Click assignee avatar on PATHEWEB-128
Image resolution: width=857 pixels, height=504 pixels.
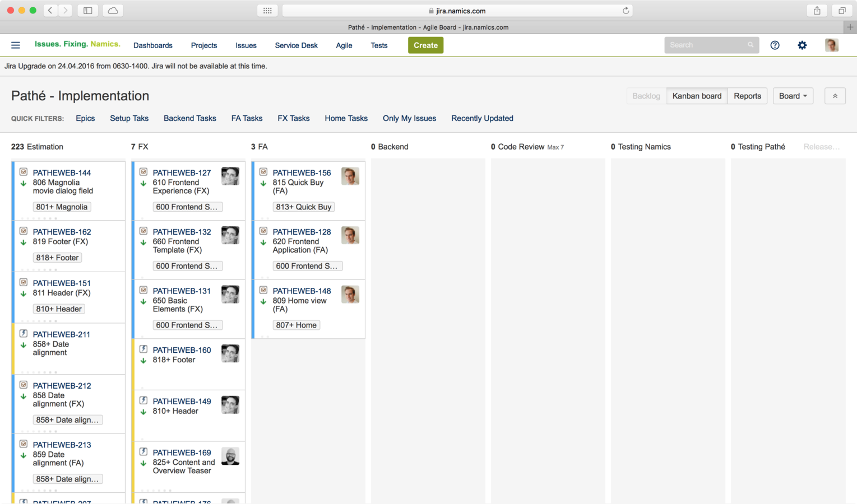click(350, 235)
